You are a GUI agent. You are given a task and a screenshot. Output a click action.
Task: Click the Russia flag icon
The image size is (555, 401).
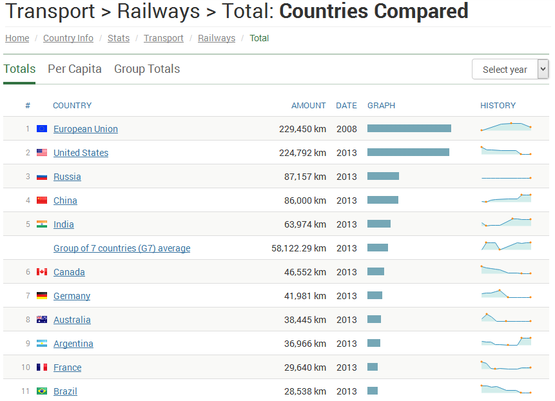pyautogui.click(x=42, y=176)
